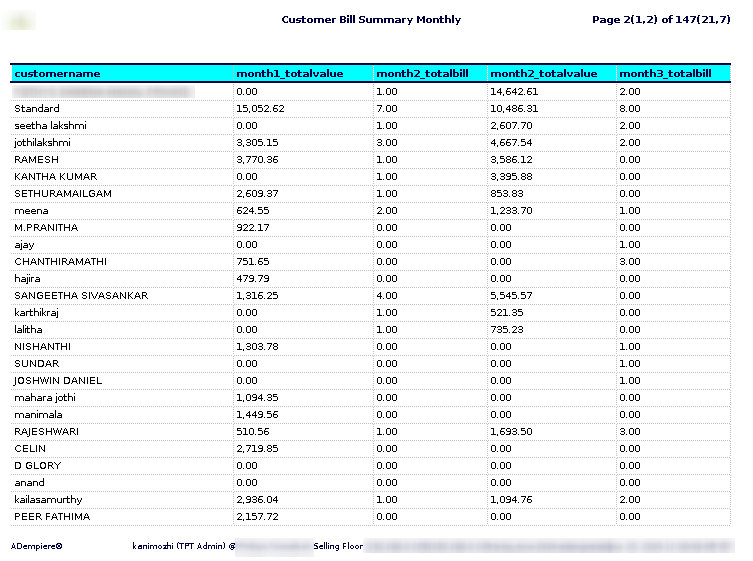The width and height of the screenshot is (753, 561).
Task: Select the manimala customer name
Action: coord(38,415)
